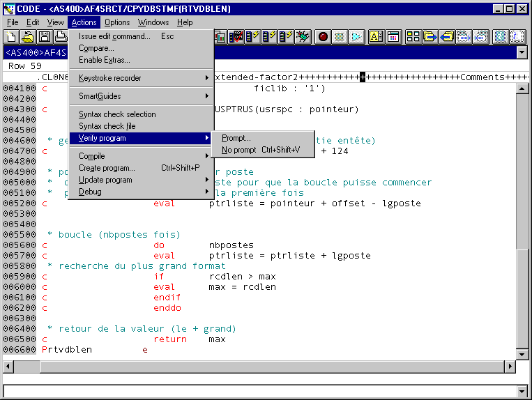Click the new document toolbar icon
532x400 pixels.
pos(12,37)
